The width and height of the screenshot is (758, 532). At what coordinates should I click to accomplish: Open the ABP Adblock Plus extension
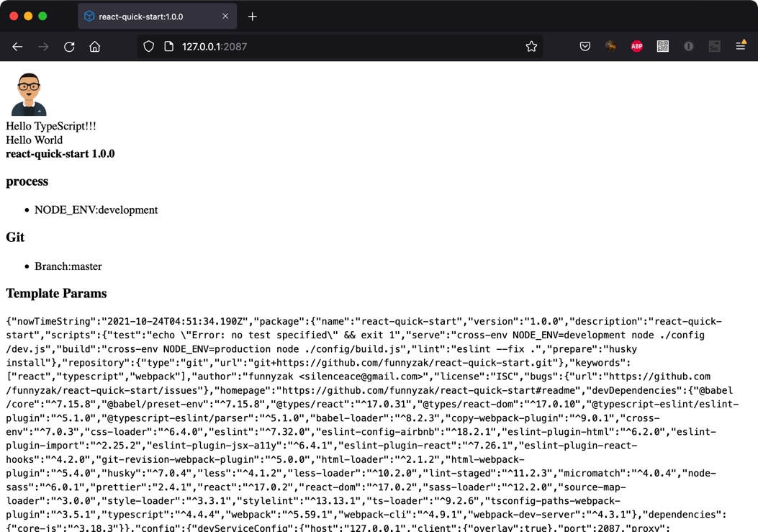[636, 46]
